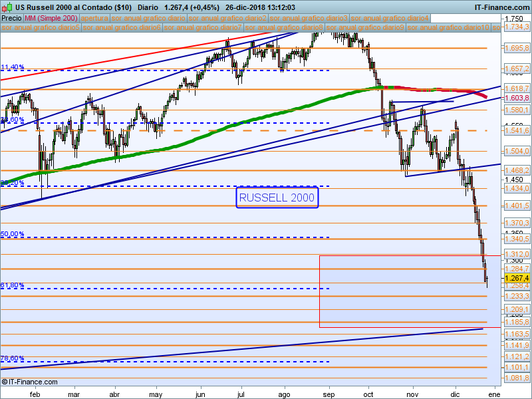Viewport: 532px width, 399px height.
Task: Open the 'sor anual grafico diario7' label
Action: tap(203, 27)
